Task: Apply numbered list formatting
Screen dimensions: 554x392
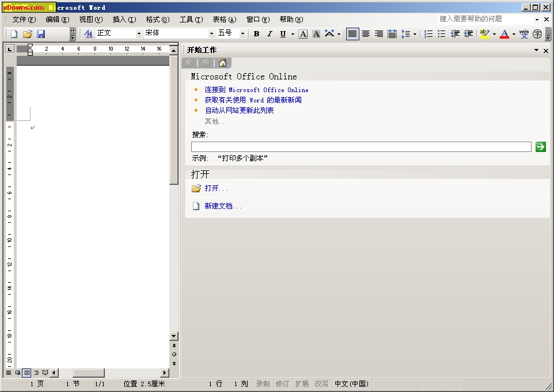Action: tap(428, 34)
